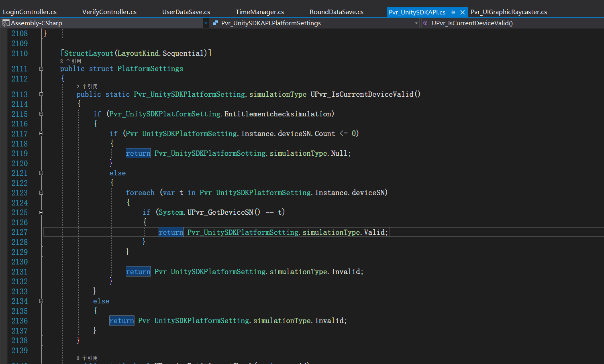Collapse the deviceSN.Count if block

pyautogui.click(x=41, y=134)
